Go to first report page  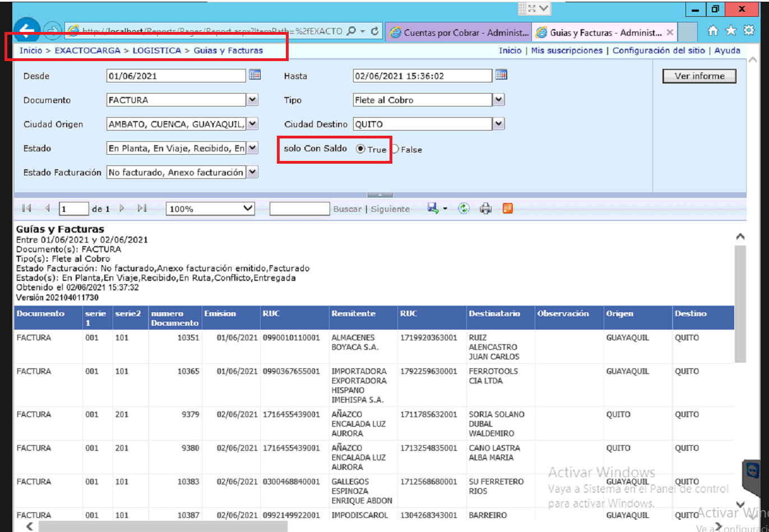(x=26, y=209)
